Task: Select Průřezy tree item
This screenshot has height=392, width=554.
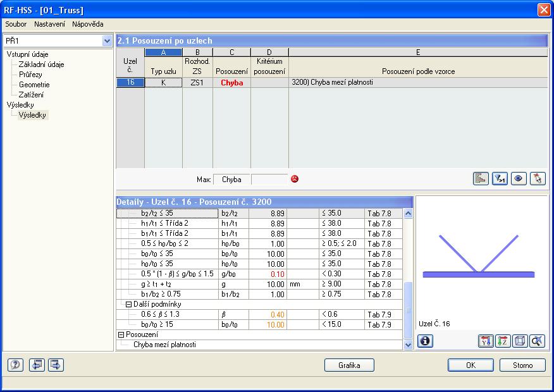Action: click(x=30, y=75)
